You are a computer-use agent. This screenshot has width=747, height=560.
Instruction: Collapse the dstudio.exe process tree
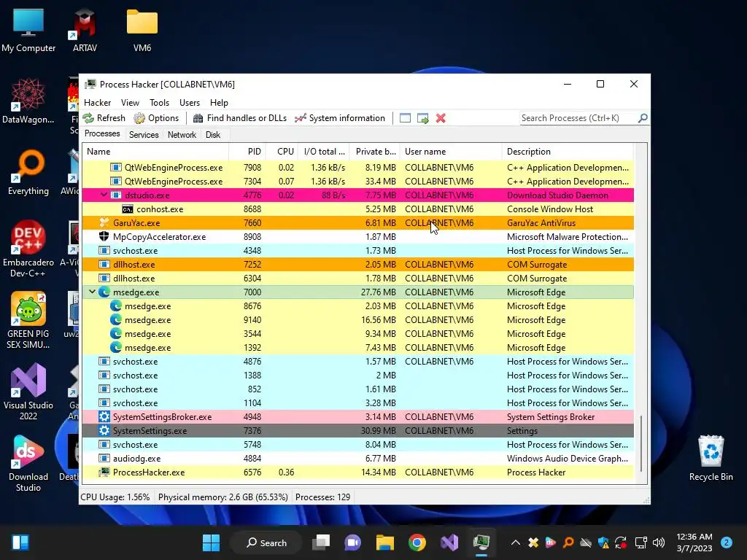[104, 195]
